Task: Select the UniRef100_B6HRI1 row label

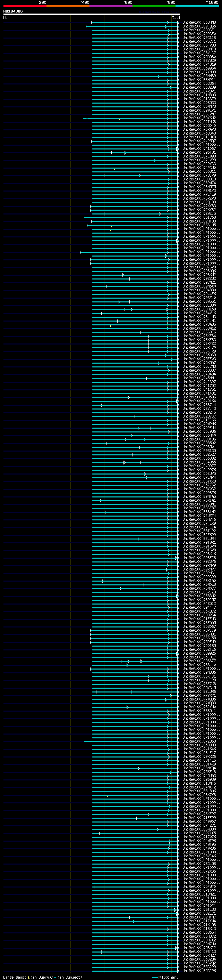Action: pyautogui.click(x=199, y=80)
